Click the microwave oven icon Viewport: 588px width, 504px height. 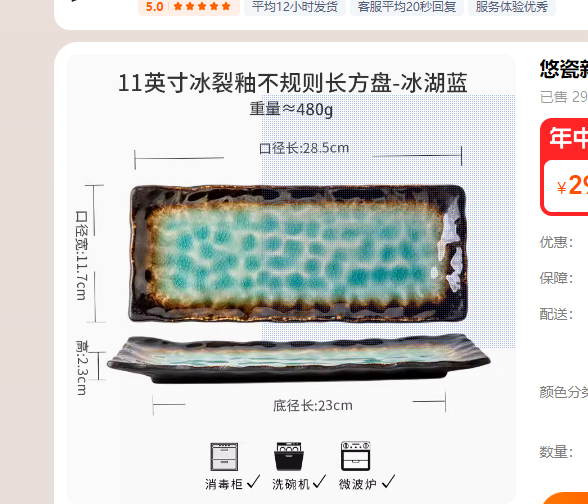356,456
